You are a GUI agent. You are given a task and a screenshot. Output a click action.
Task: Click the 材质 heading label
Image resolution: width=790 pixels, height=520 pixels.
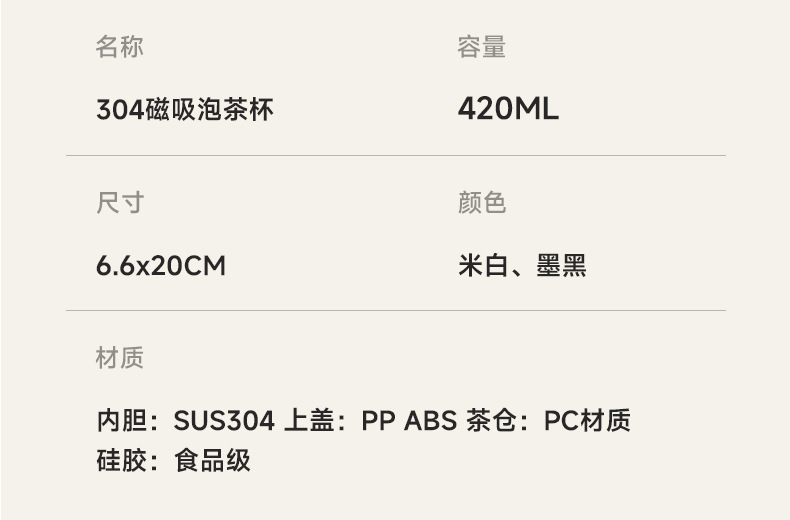[120, 358]
